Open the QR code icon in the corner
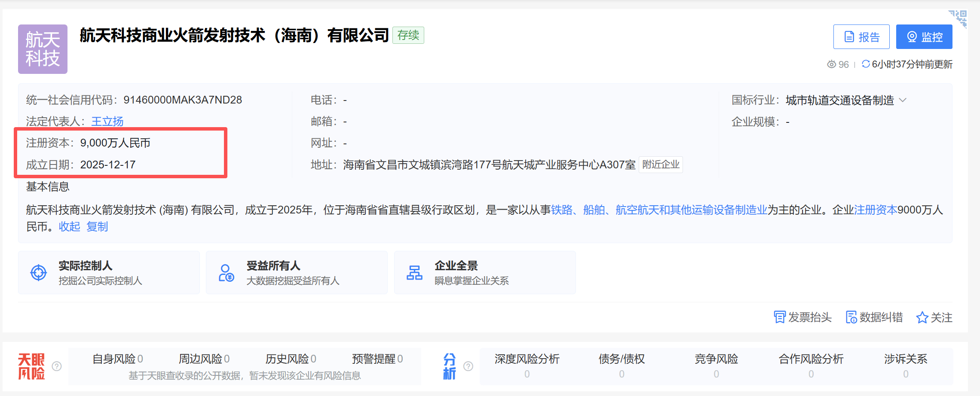The image size is (980, 396). (958, 19)
